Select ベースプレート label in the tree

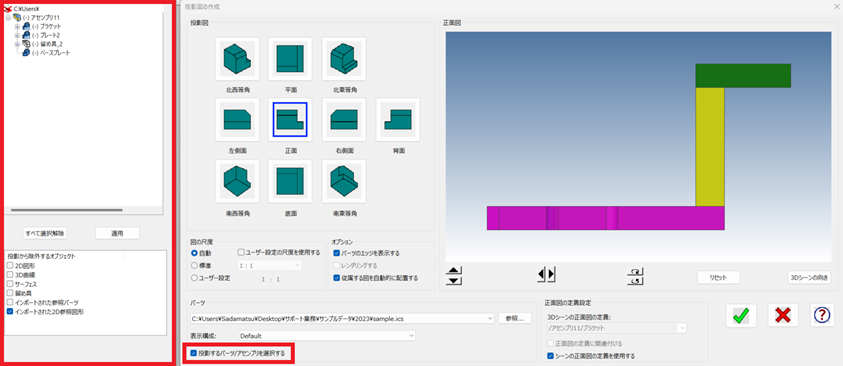point(51,53)
